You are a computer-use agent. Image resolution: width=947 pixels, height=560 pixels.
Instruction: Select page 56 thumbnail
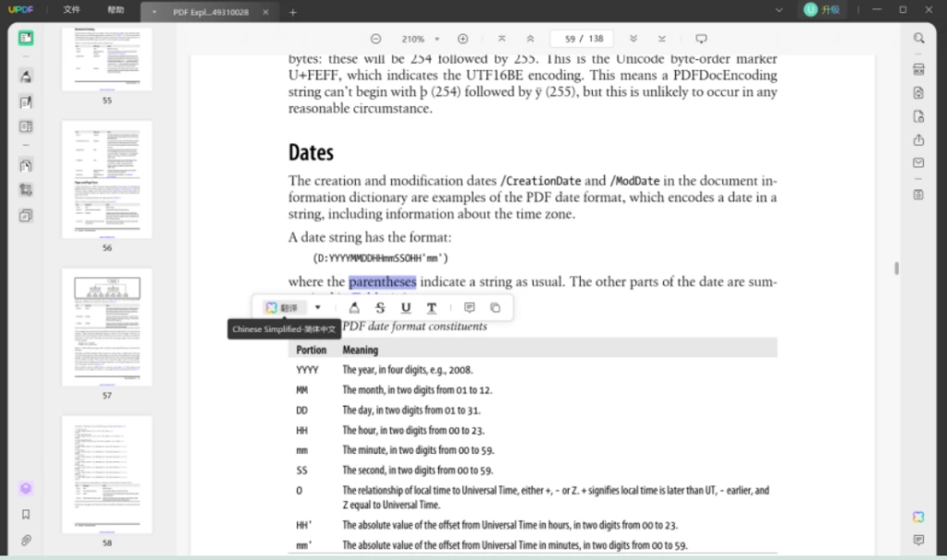click(x=107, y=179)
